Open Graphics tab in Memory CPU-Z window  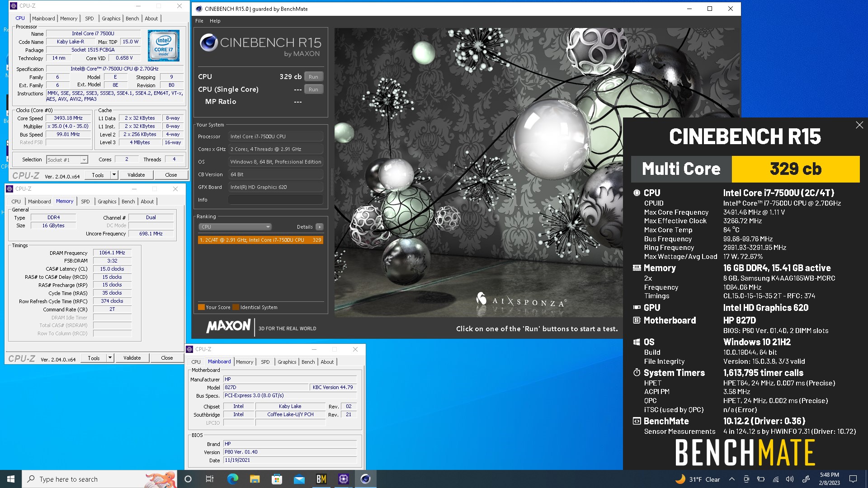tap(107, 202)
